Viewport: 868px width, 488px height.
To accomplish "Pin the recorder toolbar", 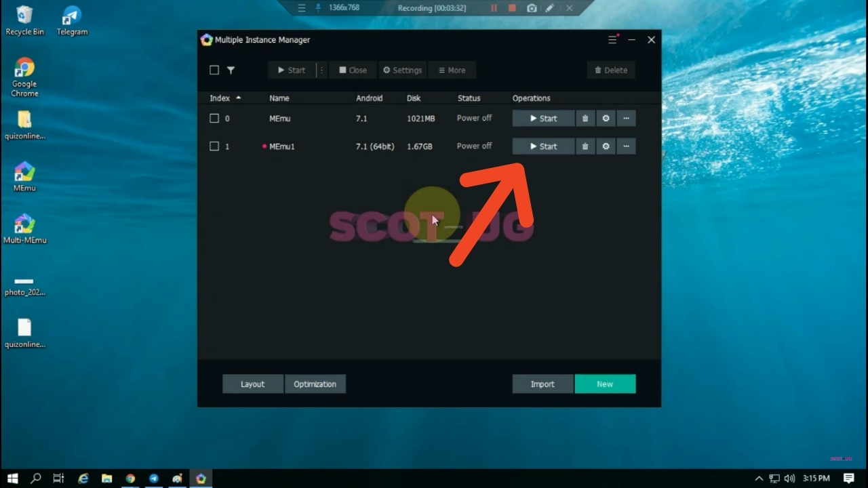I will tap(319, 8).
